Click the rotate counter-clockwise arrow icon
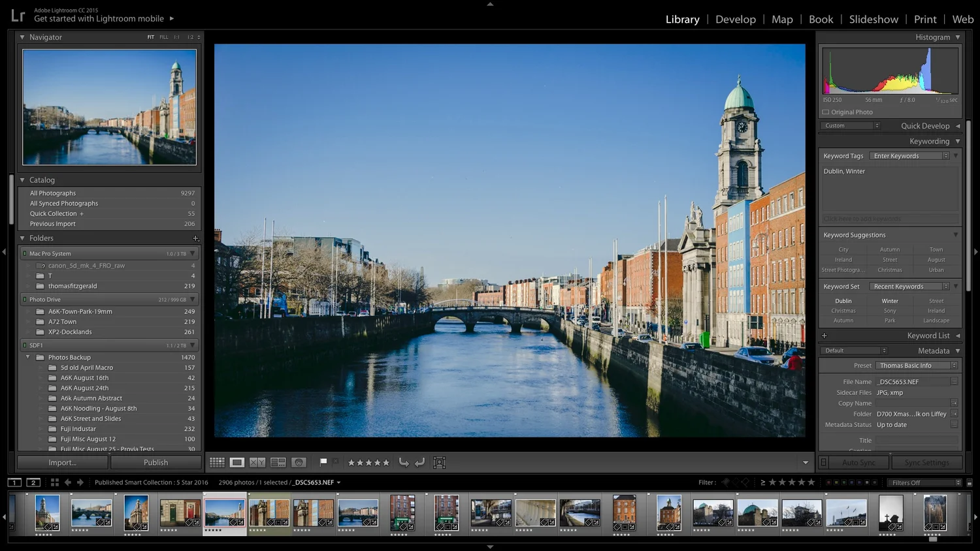 pyautogui.click(x=404, y=462)
